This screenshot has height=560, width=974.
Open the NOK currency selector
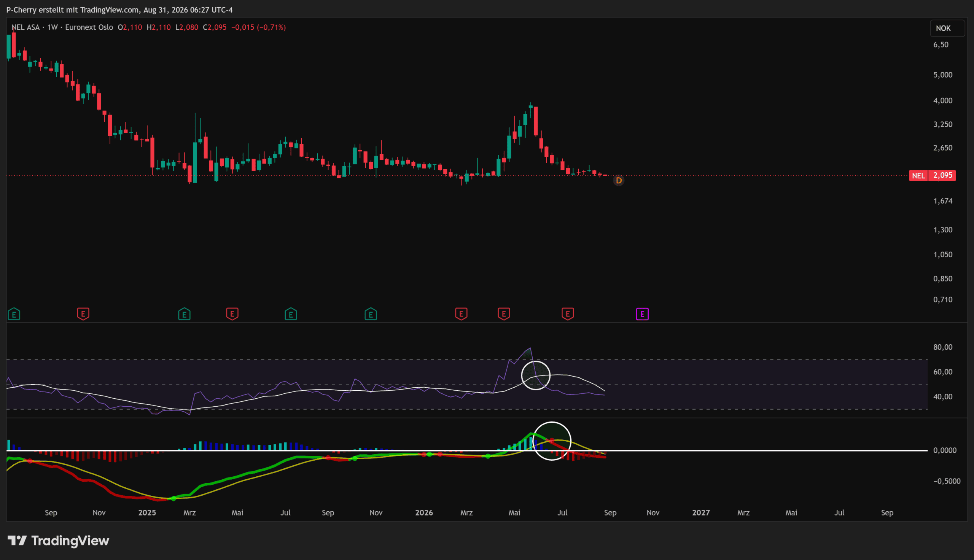tap(947, 28)
